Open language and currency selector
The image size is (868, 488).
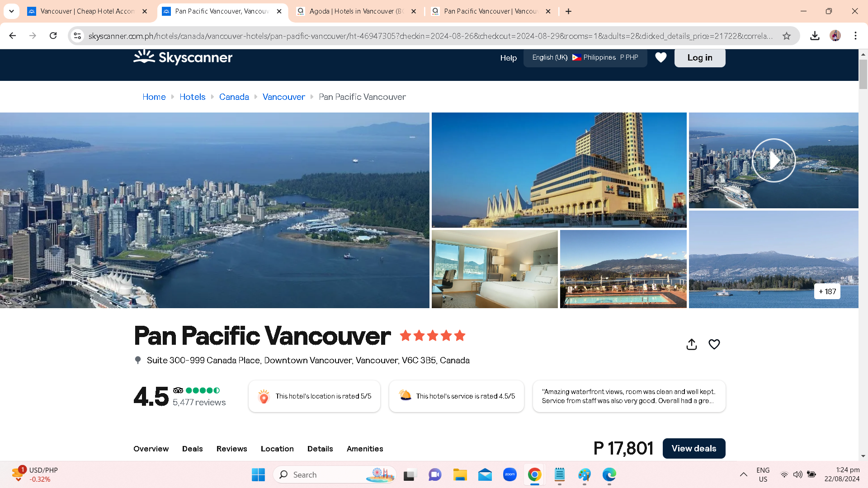pyautogui.click(x=585, y=57)
